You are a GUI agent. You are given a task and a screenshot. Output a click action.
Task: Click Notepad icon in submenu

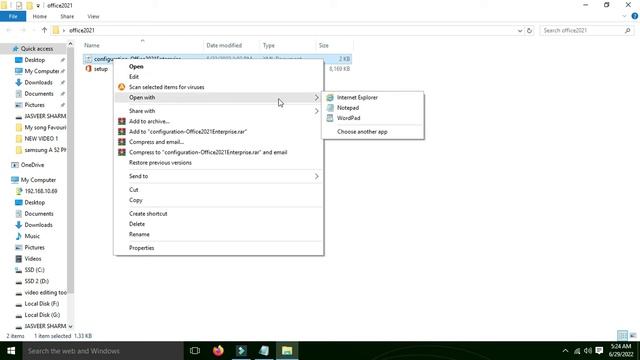click(330, 108)
